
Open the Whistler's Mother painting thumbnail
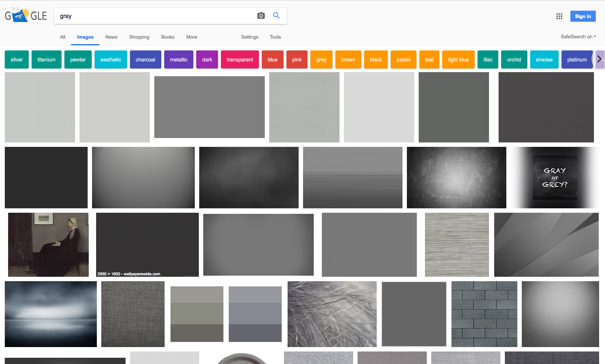[x=48, y=245]
